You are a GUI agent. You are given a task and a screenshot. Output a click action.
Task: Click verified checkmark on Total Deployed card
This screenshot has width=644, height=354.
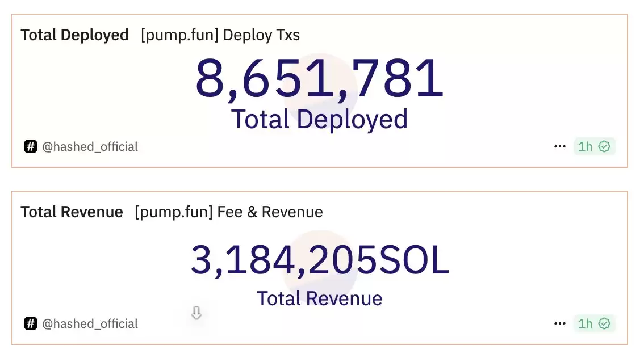[604, 146]
